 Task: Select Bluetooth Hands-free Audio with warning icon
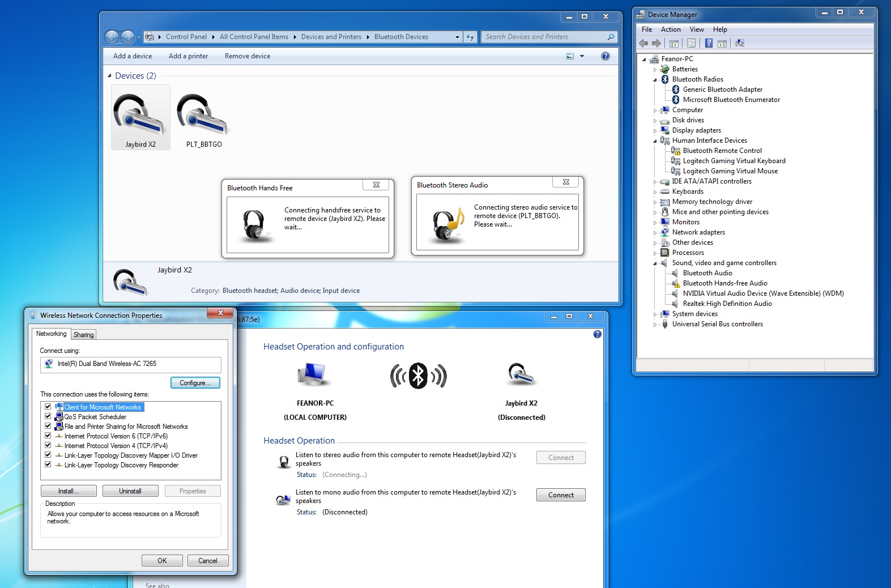[725, 283]
